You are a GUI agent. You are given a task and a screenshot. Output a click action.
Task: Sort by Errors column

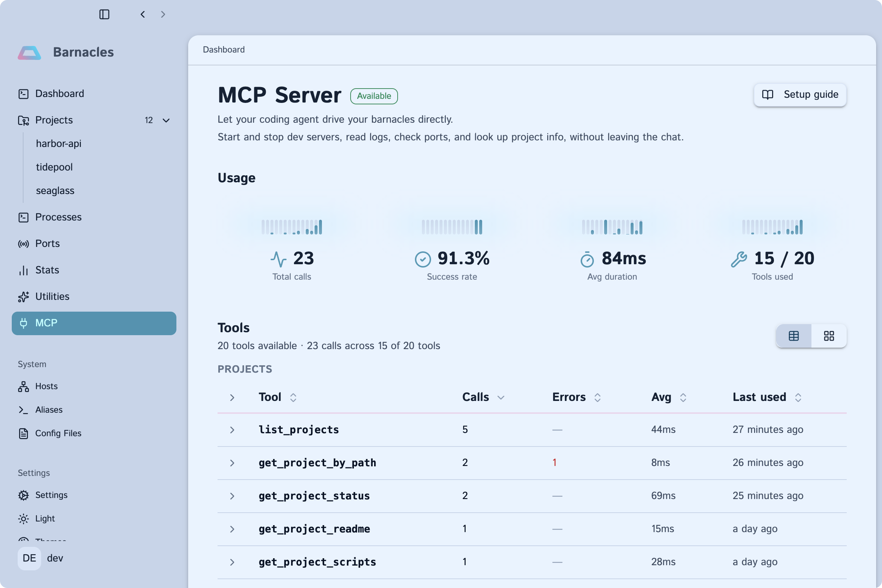(577, 397)
